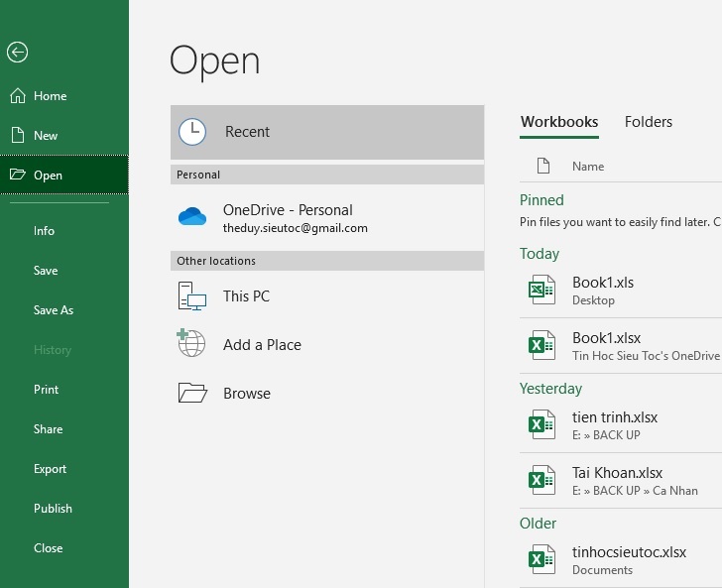Switch to the Folders tab
This screenshot has height=588, width=722.
(x=649, y=122)
